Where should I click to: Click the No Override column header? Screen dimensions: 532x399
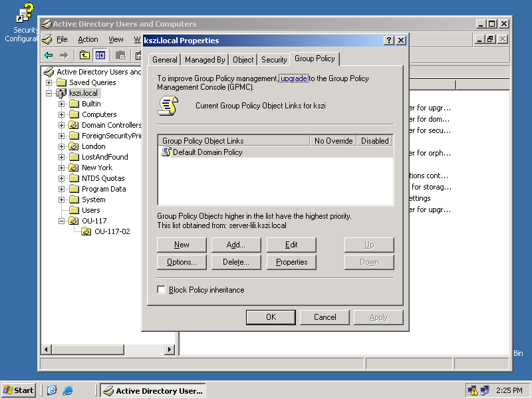pos(333,140)
